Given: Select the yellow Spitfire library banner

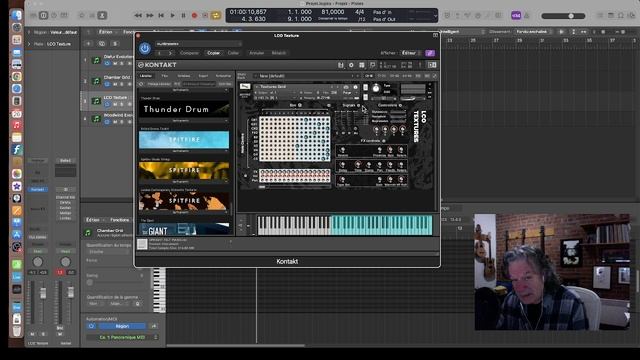Looking at the screenshot, I should click(184, 170).
